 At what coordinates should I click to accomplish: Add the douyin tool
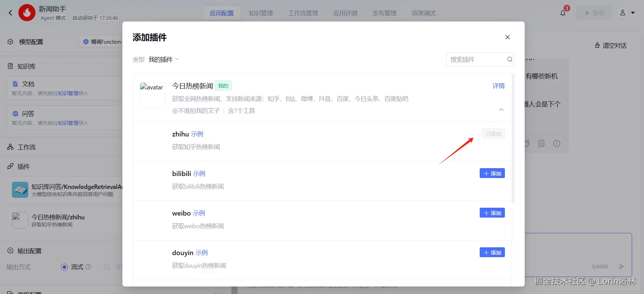click(x=492, y=252)
